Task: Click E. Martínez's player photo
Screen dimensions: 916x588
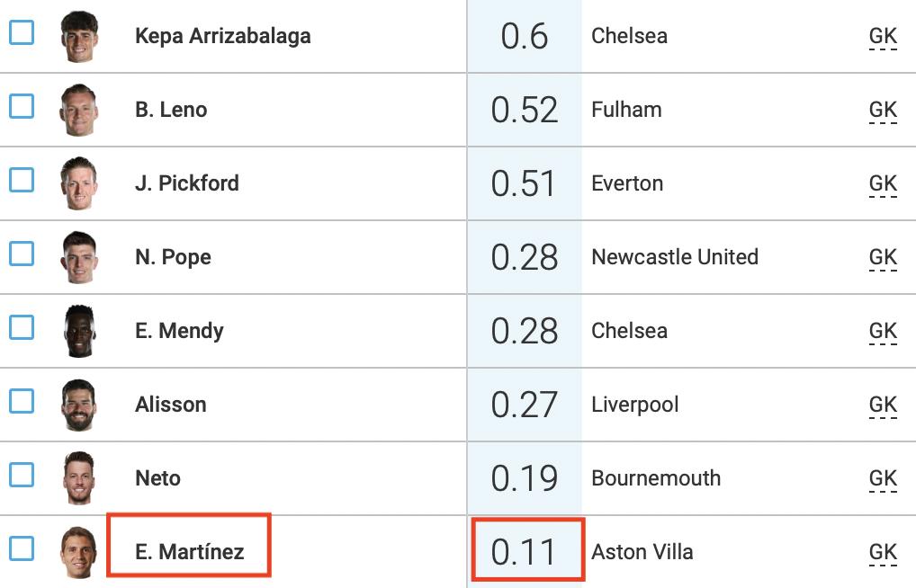Action: 79,552
